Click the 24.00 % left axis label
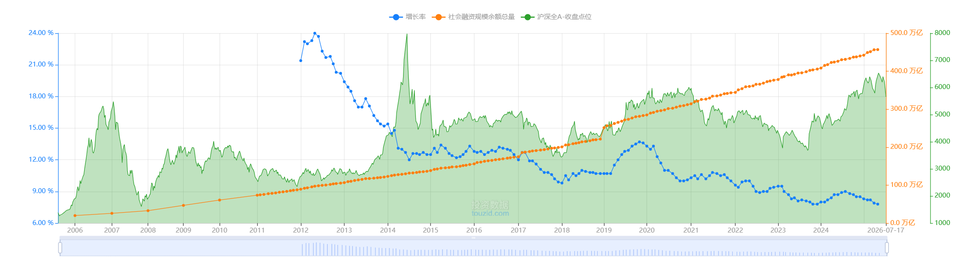Image resolution: width=980 pixels, height=260 pixels. pyautogui.click(x=41, y=33)
